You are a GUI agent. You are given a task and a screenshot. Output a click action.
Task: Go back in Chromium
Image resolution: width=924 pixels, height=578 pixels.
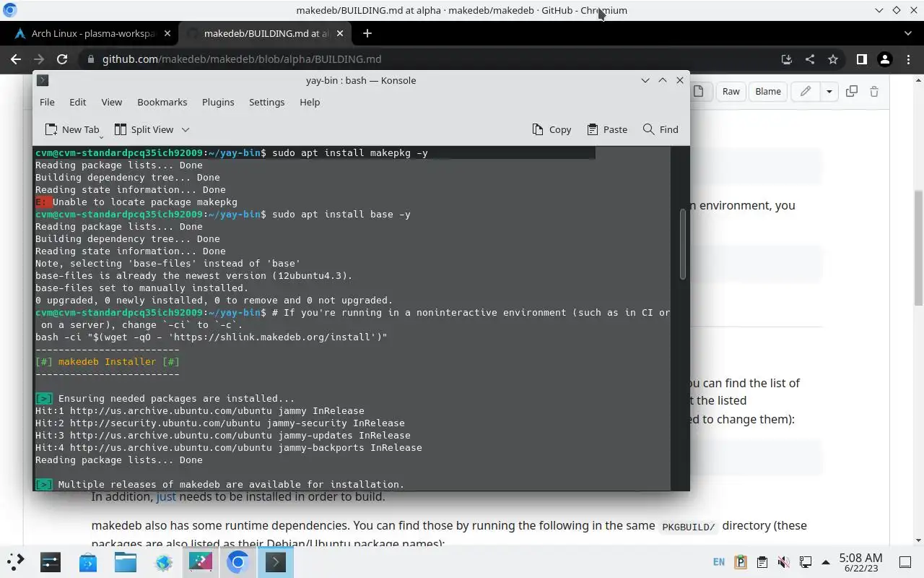tap(16, 59)
